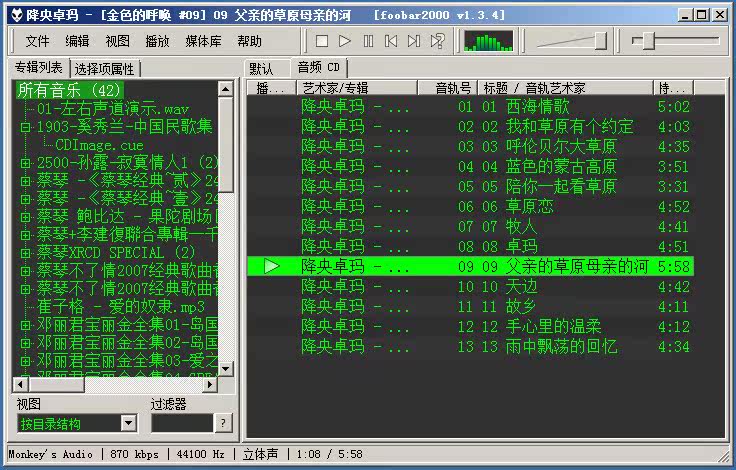Click the 持... duration column header

(673, 88)
